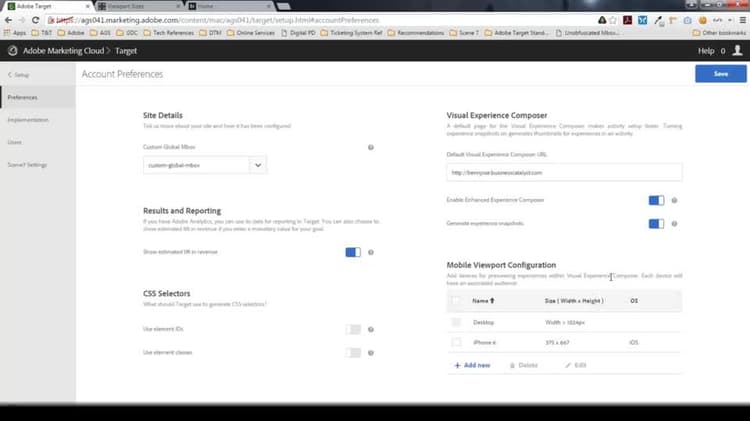
Task: Toggle Use element IDs switch
Action: tap(353, 329)
